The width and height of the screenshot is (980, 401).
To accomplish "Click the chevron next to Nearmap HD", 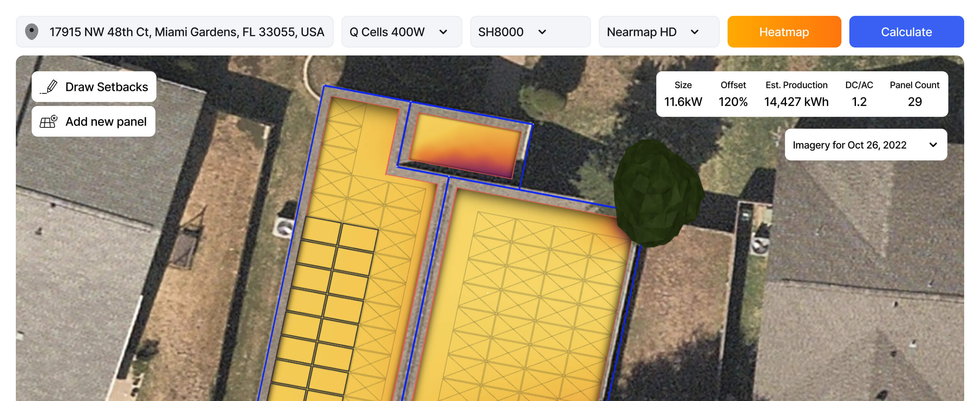I will (x=695, y=32).
